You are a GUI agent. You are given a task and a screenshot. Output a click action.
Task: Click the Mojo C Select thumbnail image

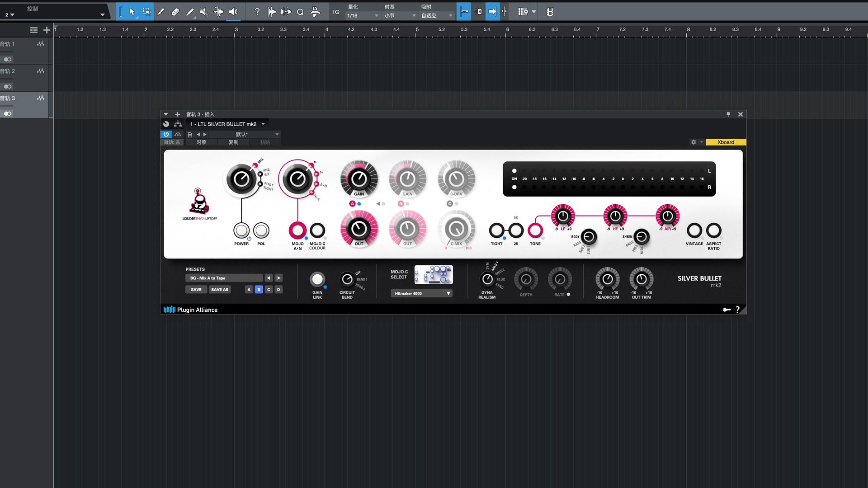pos(434,275)
